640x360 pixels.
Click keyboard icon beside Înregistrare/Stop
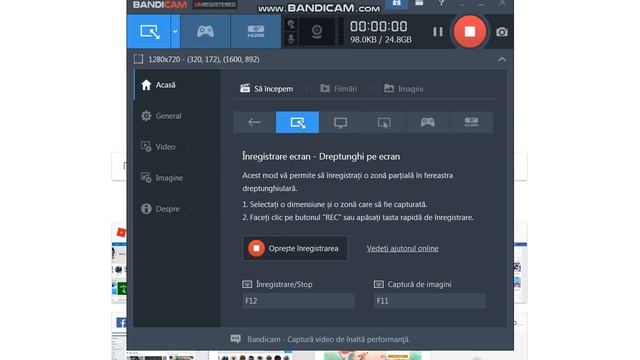click(x=247, y=284)
